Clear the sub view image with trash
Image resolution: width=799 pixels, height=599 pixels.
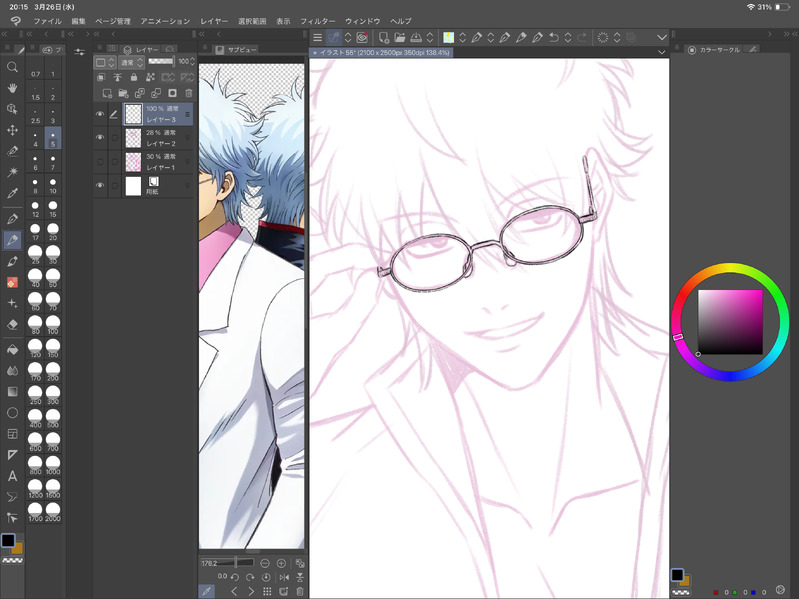(300, 591)
